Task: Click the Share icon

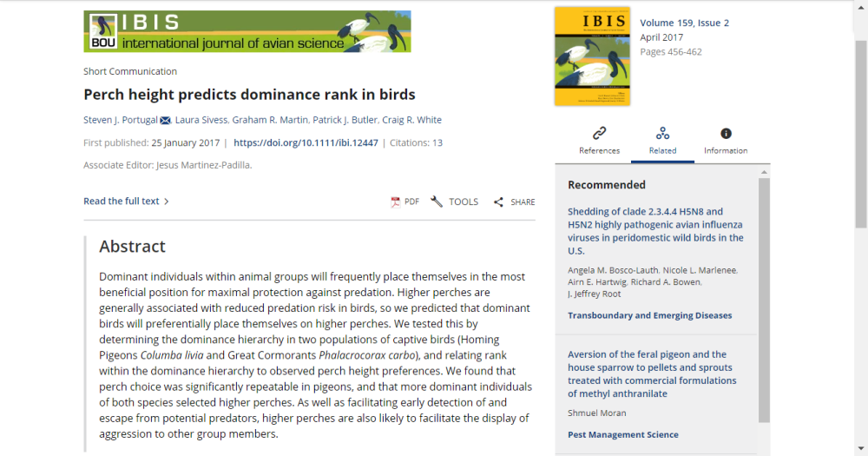Action: click(498, 202)
